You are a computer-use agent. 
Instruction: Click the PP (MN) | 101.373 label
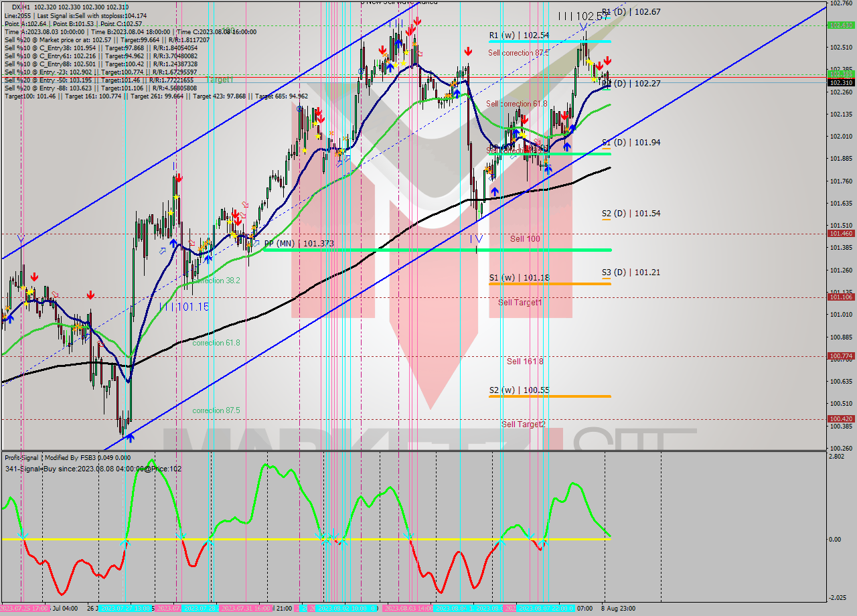point(299,244)
